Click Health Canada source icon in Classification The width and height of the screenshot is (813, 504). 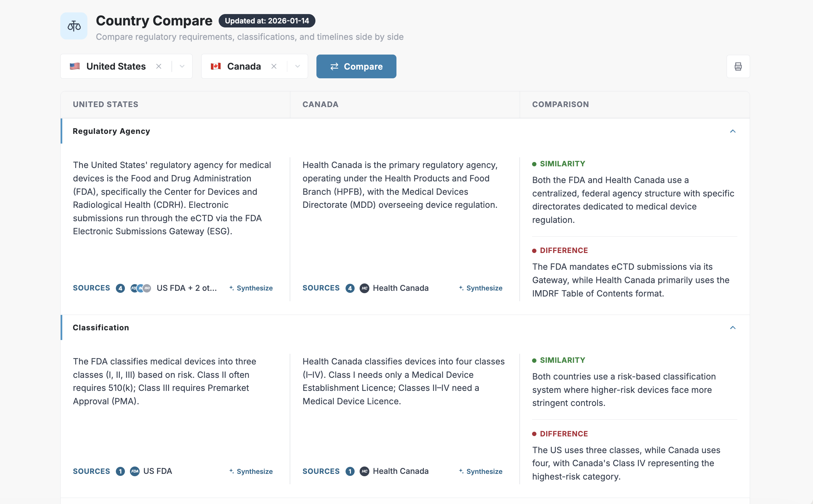click(364, 471)
